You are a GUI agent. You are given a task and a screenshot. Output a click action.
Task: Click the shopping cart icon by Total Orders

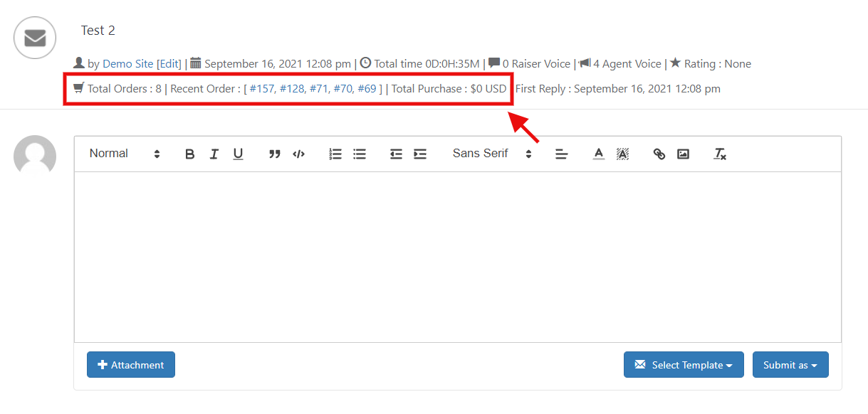(79, 88)
